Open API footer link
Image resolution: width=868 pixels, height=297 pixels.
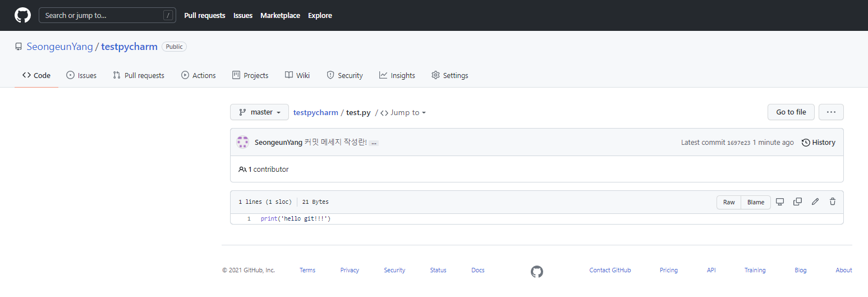pyautogui.click(x=711, y=270)
